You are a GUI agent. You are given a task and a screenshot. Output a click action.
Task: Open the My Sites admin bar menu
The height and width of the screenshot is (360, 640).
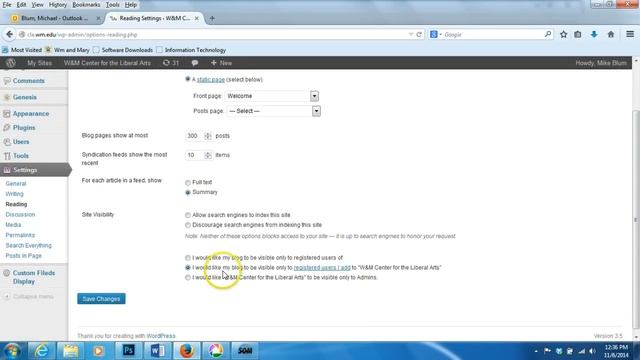tap(40, 63)
